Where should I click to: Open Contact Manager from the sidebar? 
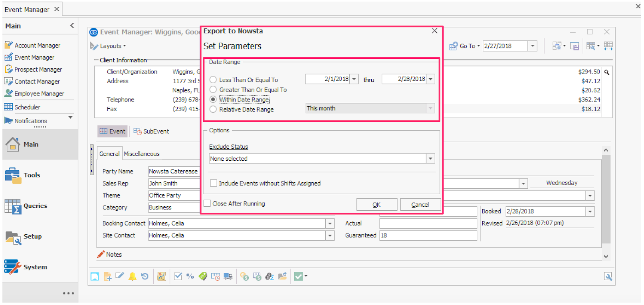click(x=32, y=81)
